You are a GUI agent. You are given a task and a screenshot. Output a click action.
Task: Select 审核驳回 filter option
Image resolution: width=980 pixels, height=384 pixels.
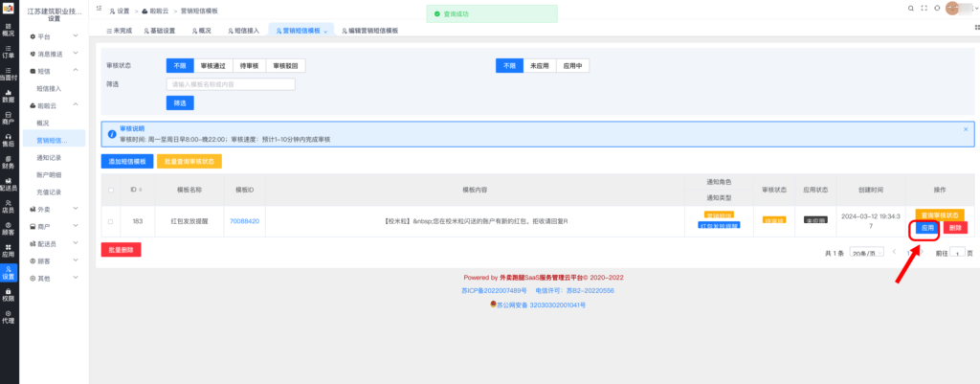(285, 66)
